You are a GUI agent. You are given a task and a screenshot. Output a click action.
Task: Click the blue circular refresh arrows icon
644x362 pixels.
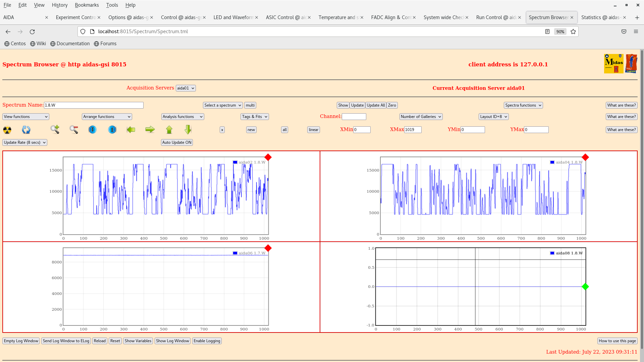pos(26,130)
